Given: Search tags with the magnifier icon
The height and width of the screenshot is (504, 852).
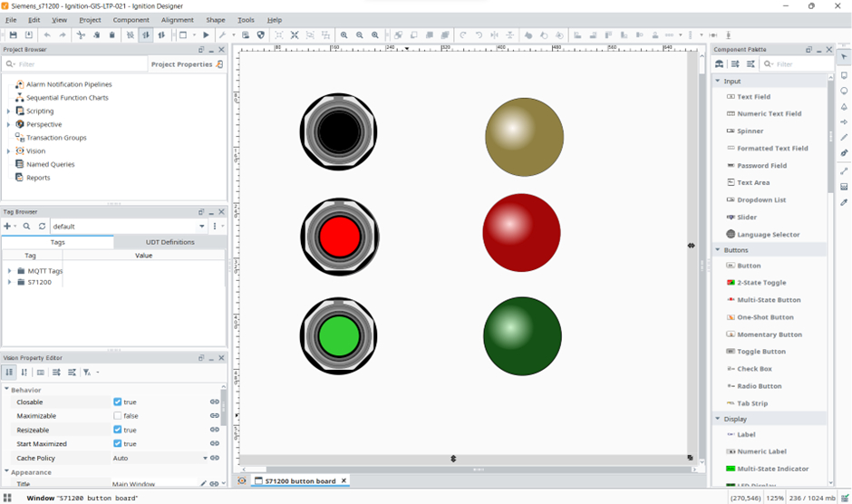Looking at the screenshot, I should click(x=27, y=226).
